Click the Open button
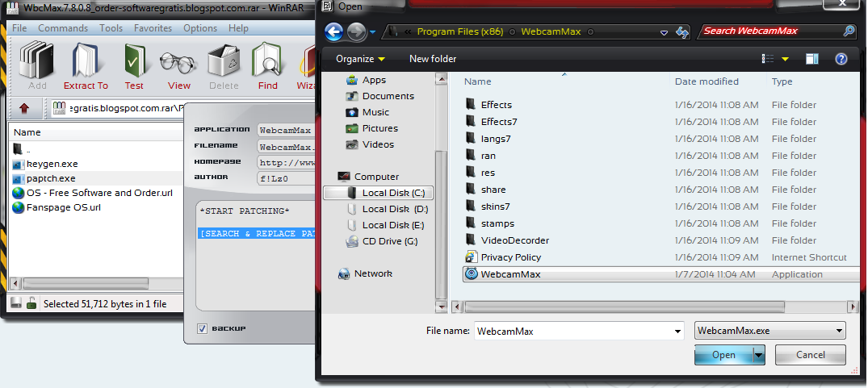 (724, 355)
